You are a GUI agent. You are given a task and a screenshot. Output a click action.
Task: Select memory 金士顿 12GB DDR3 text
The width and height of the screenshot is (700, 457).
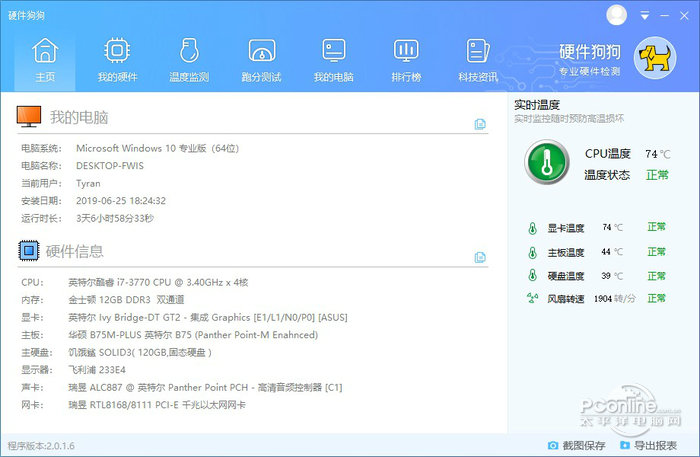[126, 300]
